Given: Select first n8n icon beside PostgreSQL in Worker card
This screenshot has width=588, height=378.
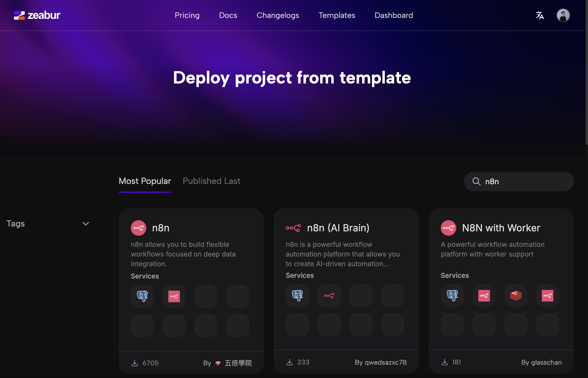Looking at the screenshot, I should [484, 295].
